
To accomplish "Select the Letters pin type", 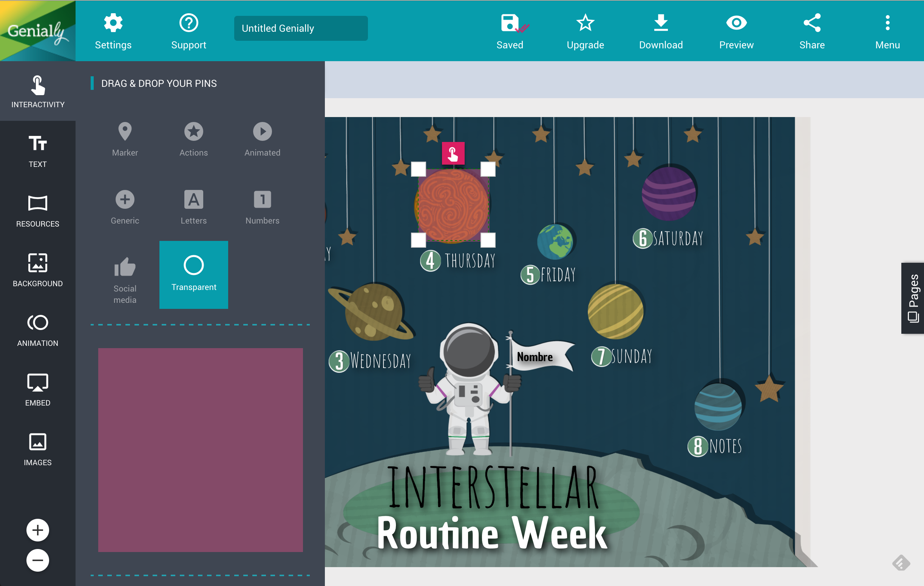I will pyautogui.click(x=194, y=207).
